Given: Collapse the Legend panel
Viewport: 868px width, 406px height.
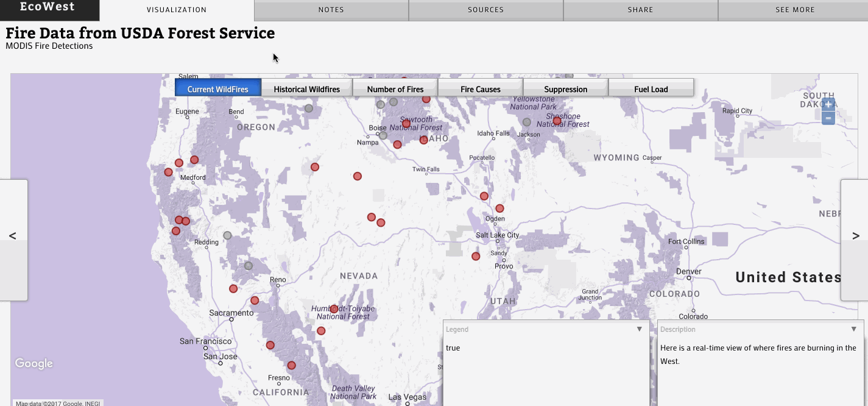Looking at the screenshot, I should point(639,329).
